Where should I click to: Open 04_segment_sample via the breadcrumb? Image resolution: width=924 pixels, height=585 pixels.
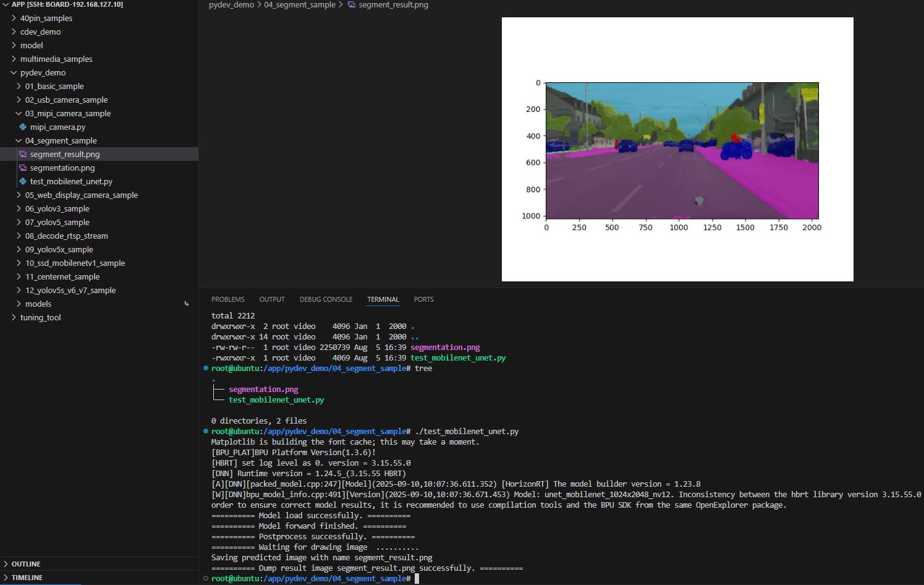tap(300, 5)
